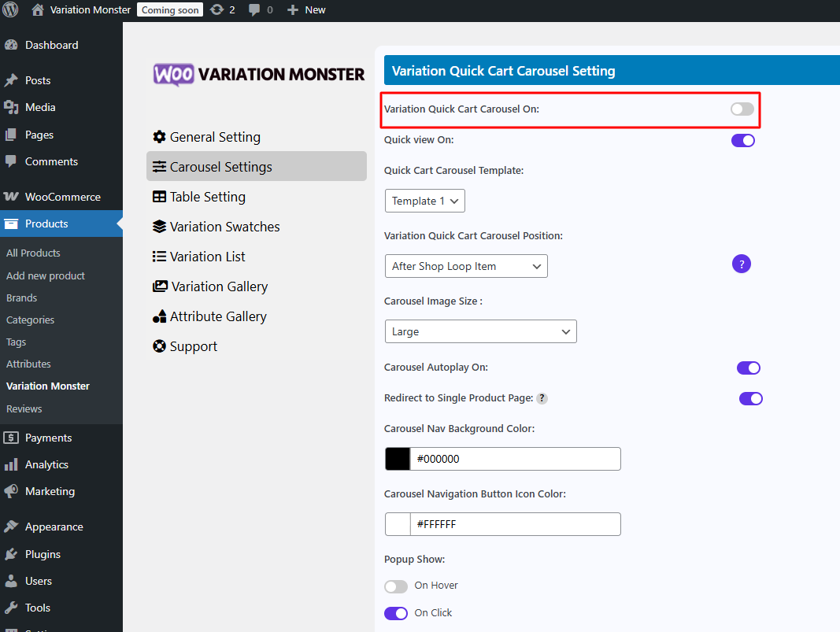Click the Add new product link
Screen dimensions: 840x632
click(x=46, y=275)
